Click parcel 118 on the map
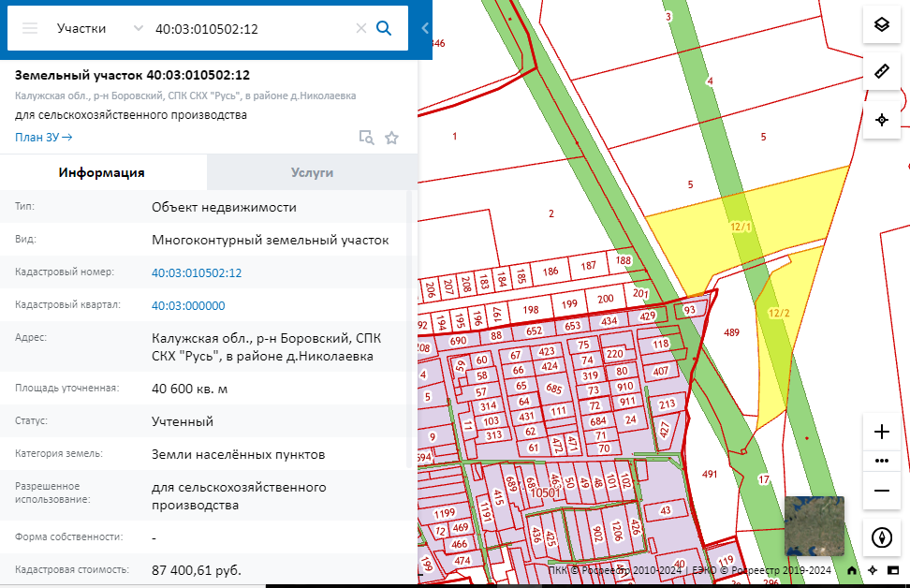Screen dimensions: 910x588 [x=660, y=345]
